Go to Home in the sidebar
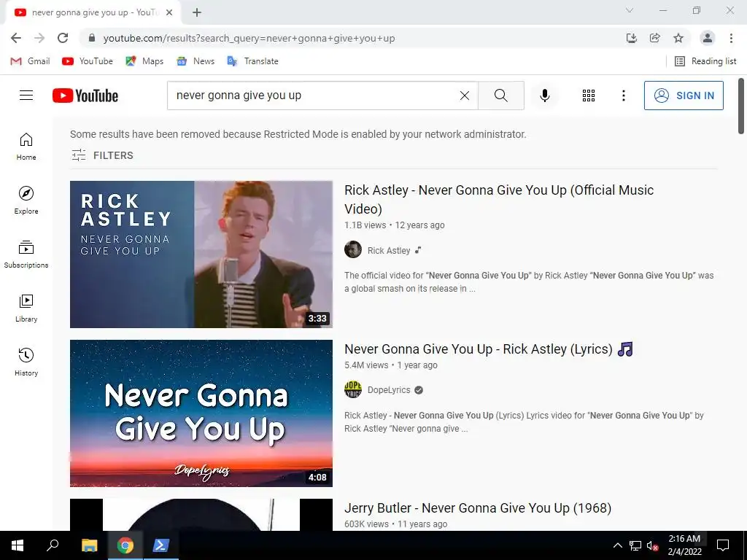The height and width of the screenshot is (560, 747). [26, 146]
